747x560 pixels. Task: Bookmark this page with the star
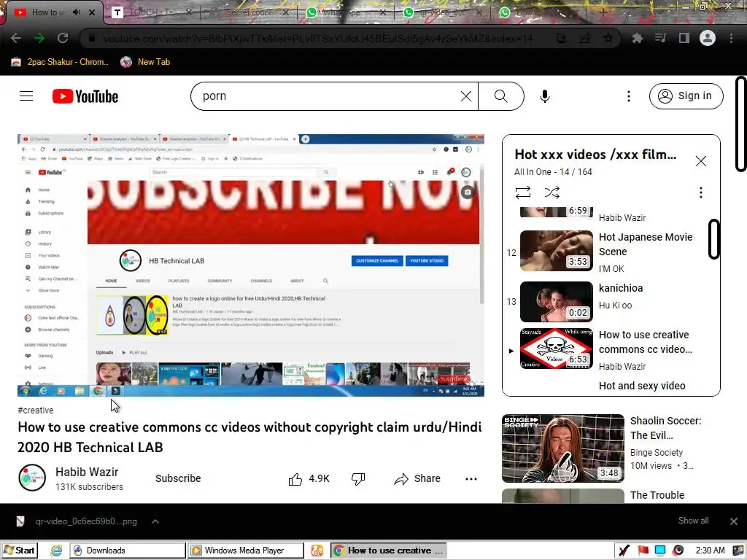[x=608, y=38]
